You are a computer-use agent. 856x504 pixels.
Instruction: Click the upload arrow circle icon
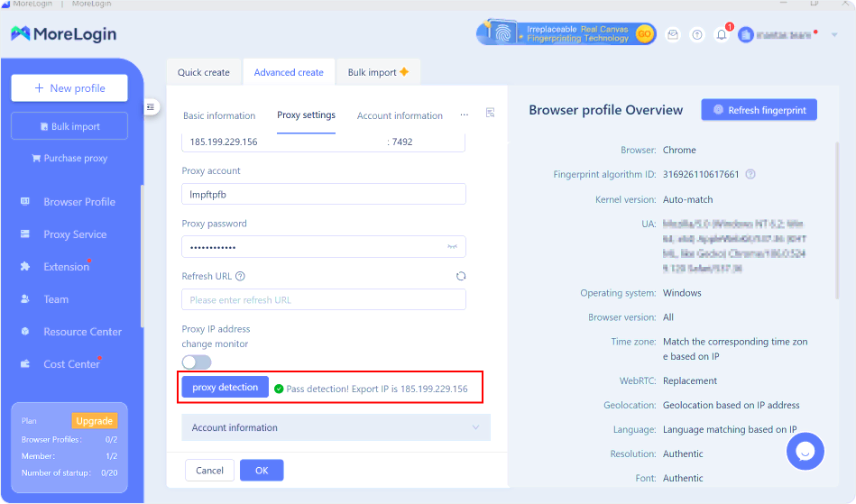697,35
